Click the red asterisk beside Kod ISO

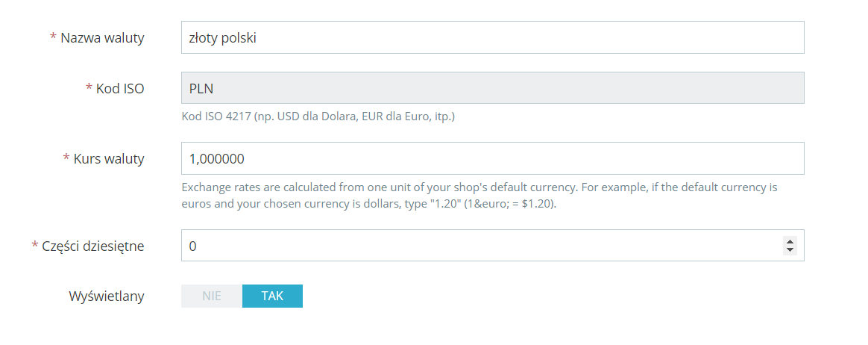[89, 89]
